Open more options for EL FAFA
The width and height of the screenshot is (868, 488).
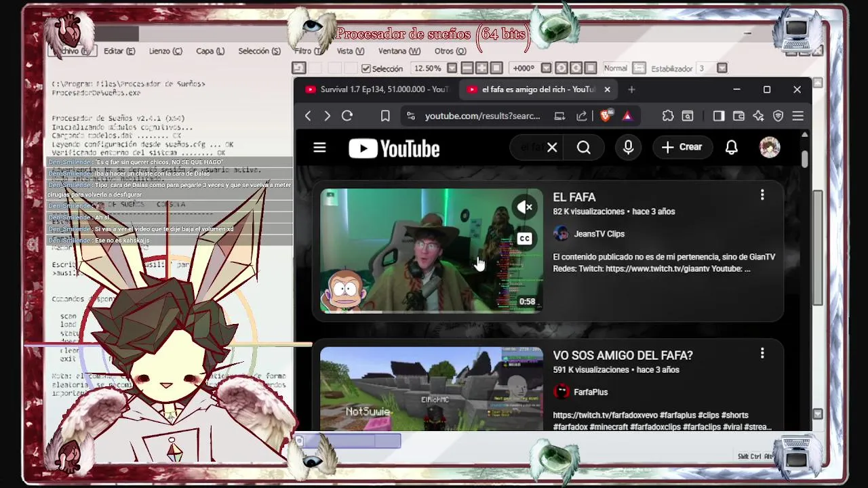pos(762,195)
